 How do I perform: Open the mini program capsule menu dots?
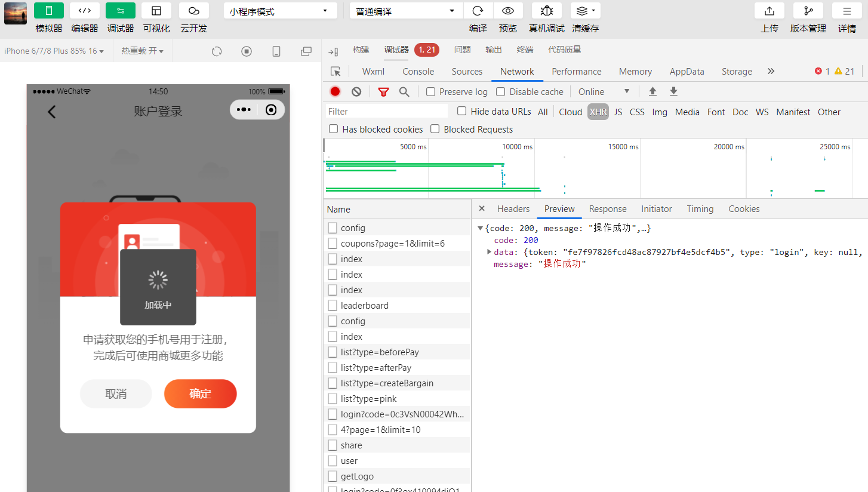[x=244, y=110]
